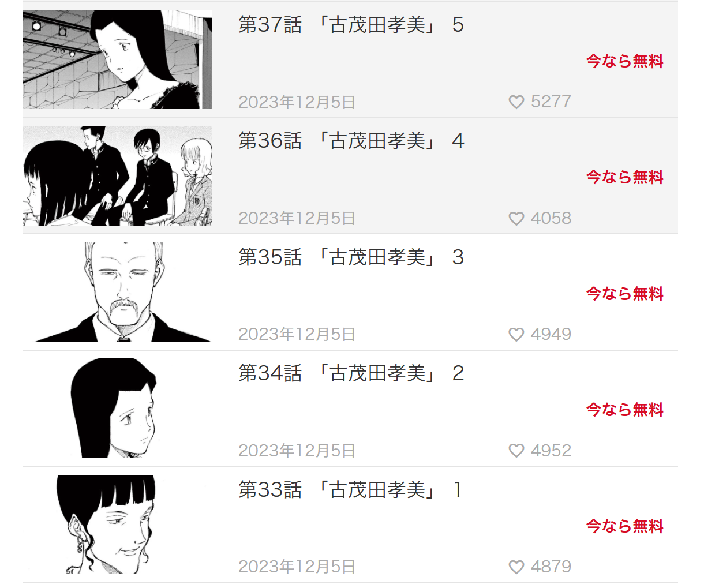Click 今なら無料 for episode 35
The width and height of the screenshot is (704, 588).
[625, 294]
